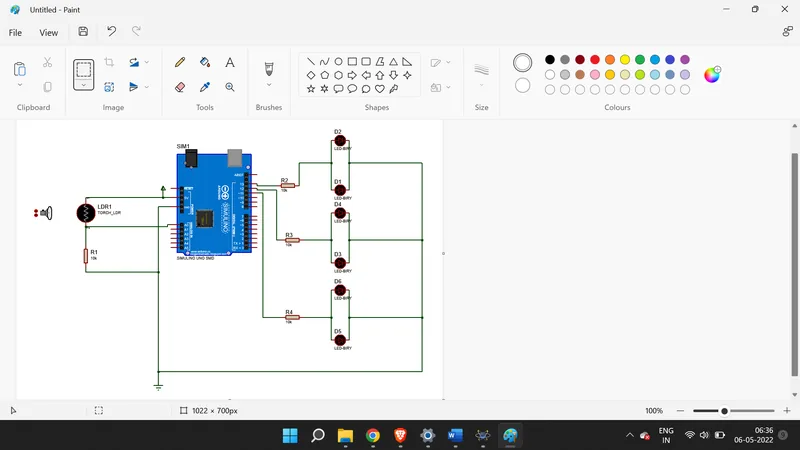Click the scroll down arrow

pos(794,394)
